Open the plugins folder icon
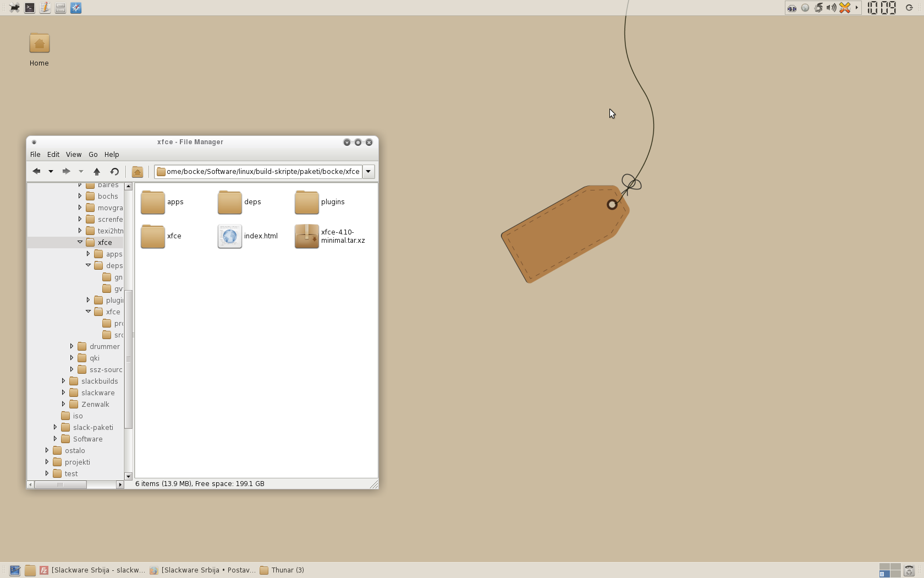Viewport: 924px width, 578px height. pyautogui.click(x=307, y=202)
